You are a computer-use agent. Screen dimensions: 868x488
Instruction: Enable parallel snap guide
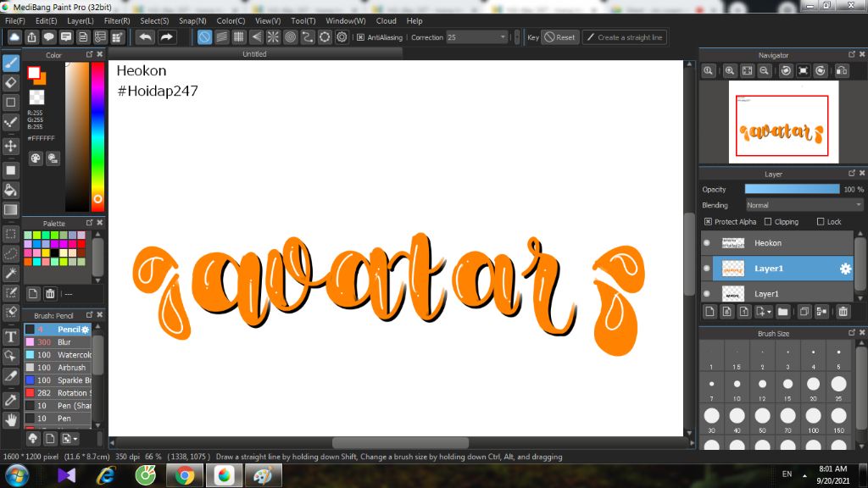[x=221, y=37]
